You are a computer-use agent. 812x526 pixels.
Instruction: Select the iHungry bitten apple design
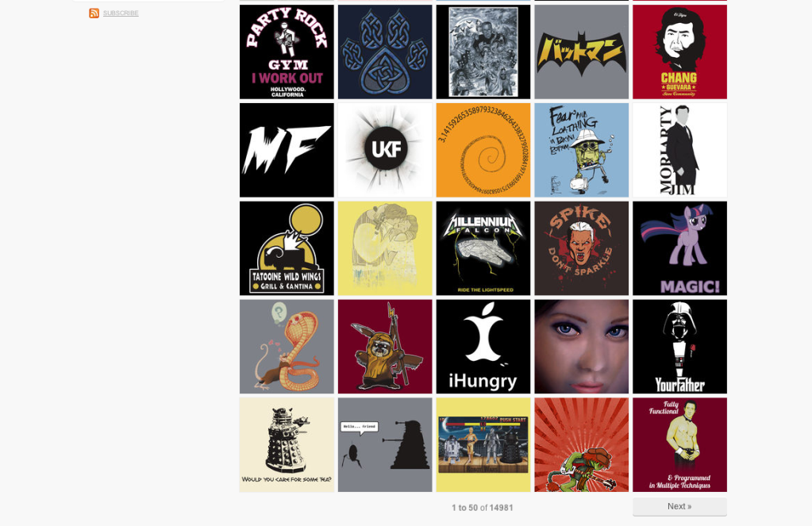point(483,347)
